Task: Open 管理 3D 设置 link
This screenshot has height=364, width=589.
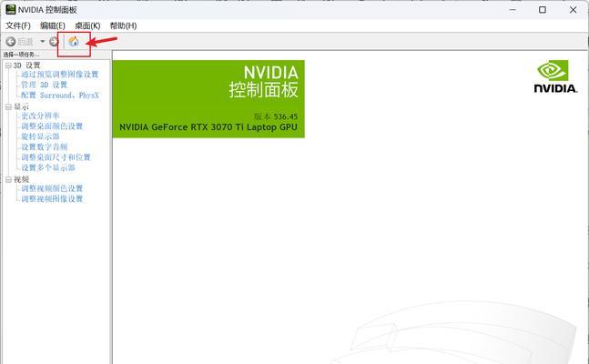Action: pos(44,85)
